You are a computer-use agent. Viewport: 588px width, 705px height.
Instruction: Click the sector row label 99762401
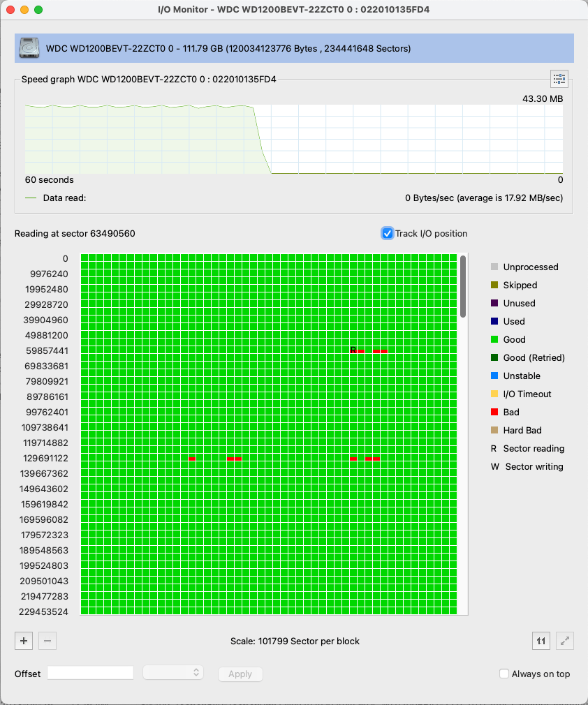(47, 412)
